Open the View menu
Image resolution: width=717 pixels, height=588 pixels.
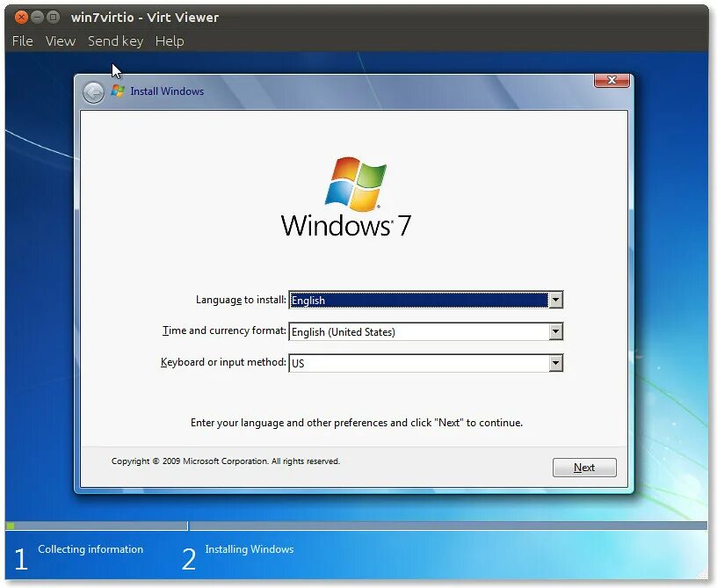(x=61, y=41)
